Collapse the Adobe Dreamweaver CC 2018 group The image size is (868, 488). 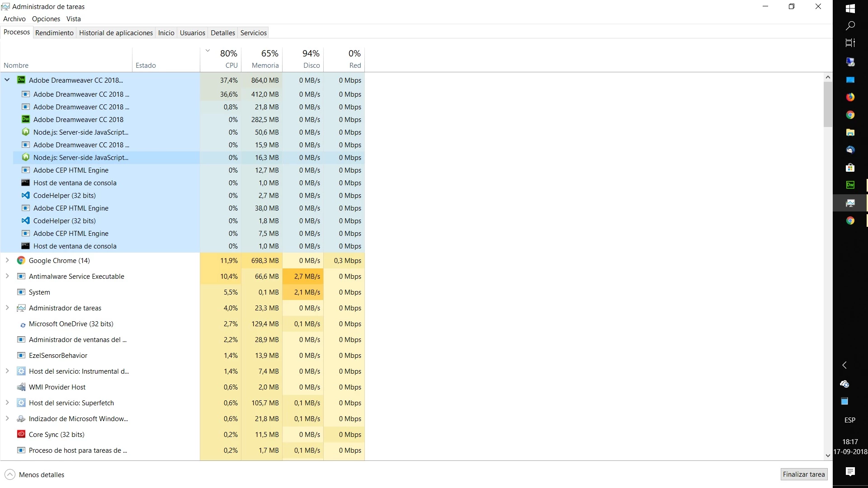[x=7, y=80]
